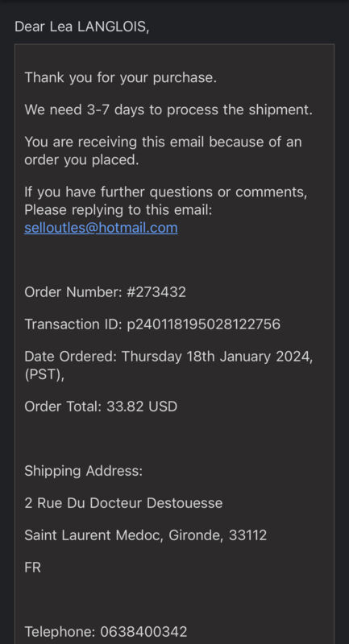
Task: Click telephone number 0638400342
Action: pyautogui.click(x=143, y=631)
